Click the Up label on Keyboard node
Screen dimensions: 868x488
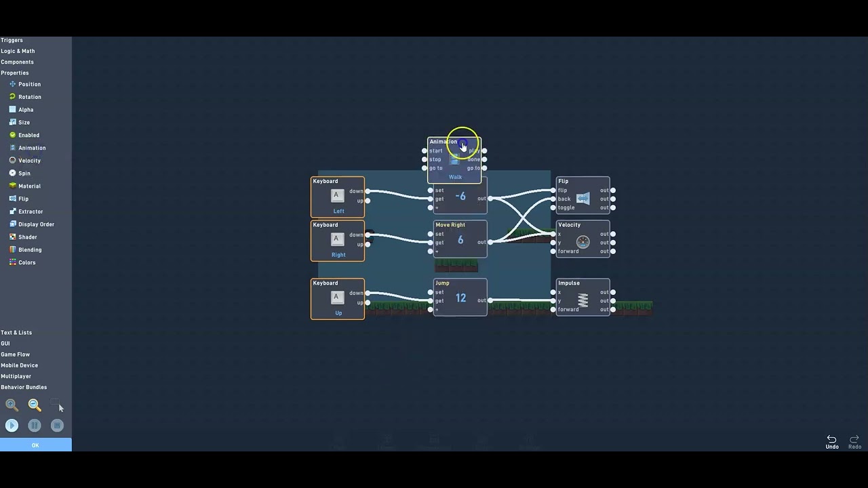tap(338, 313)
